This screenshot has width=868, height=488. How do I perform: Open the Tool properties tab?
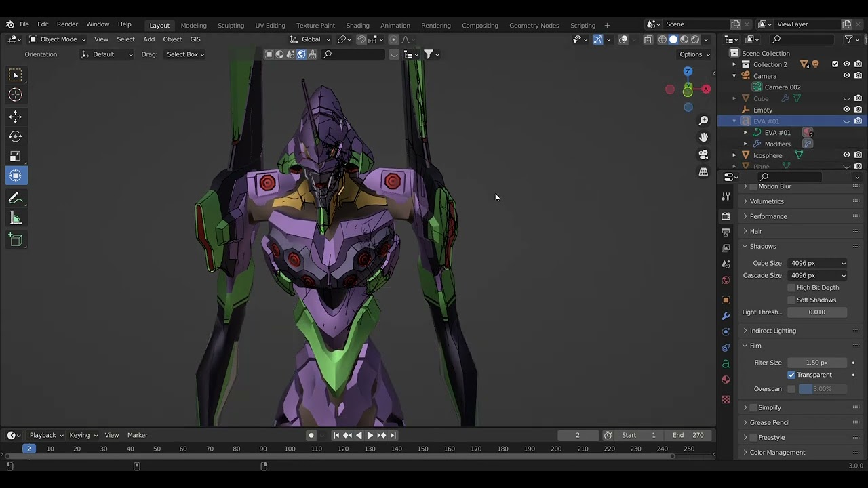coord(726,197)
